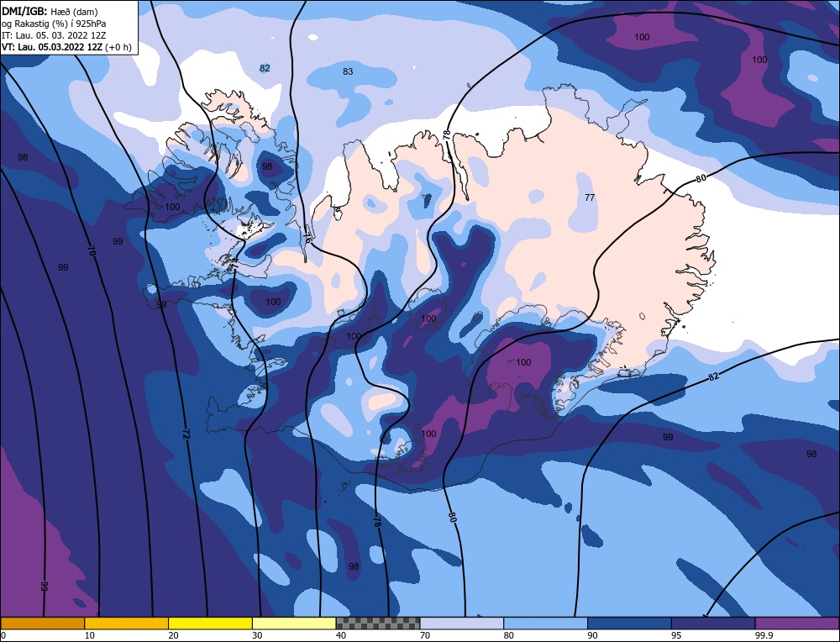Viewport: 840px width, 642px height.
Task: Click the 'DMI/IGB: Hæð (dam)' title line
Action: pyautogui.click(x=50, y=11)
